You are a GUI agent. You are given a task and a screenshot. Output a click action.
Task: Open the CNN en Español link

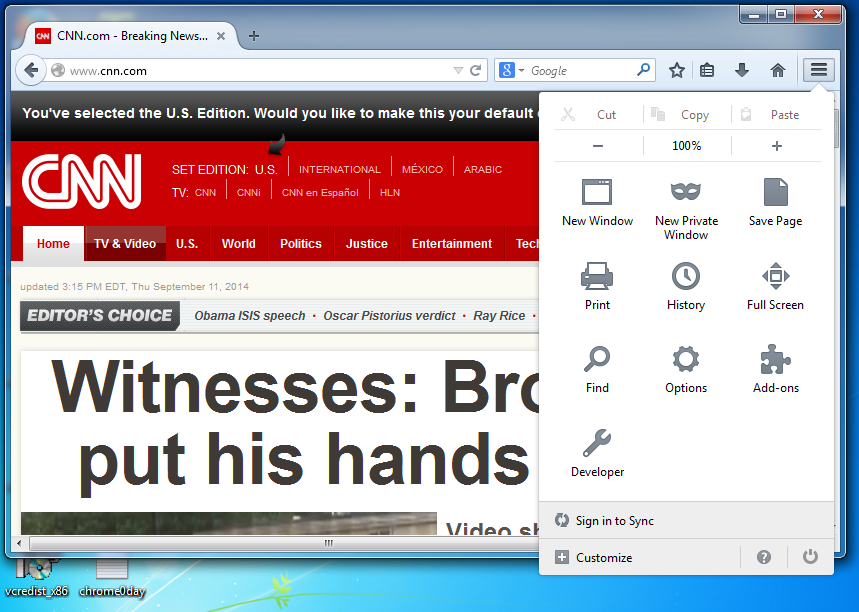point(320,192)
